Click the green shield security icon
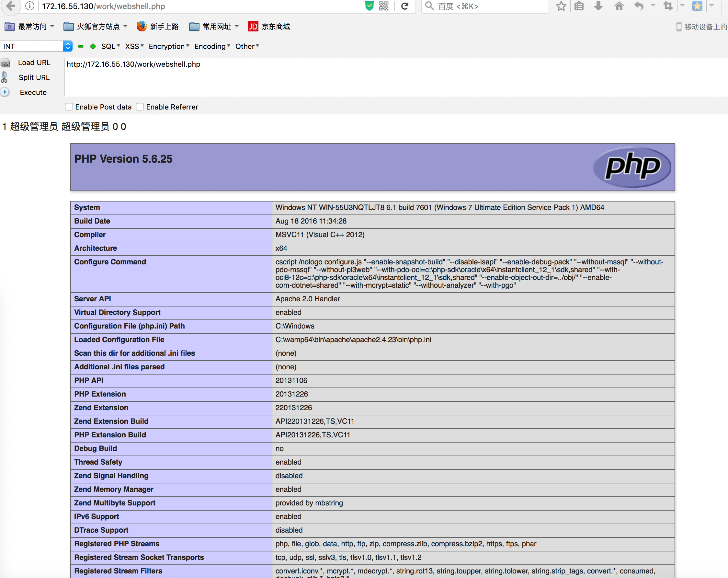728x578 pixels. click(x=370, y=6)
